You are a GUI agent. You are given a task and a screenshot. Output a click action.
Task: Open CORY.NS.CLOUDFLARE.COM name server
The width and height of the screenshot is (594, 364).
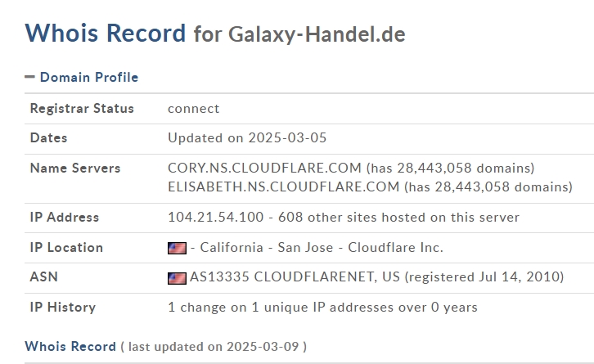[264, 168]
